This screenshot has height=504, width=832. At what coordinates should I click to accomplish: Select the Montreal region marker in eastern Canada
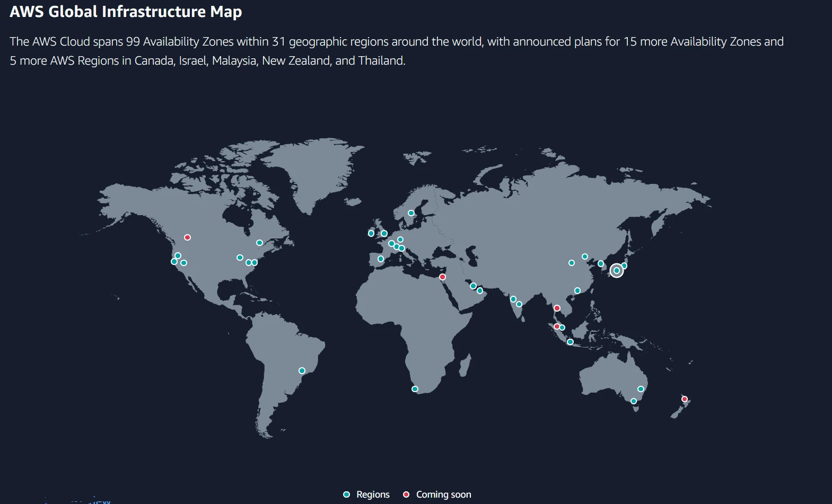(x=259, y=243)
